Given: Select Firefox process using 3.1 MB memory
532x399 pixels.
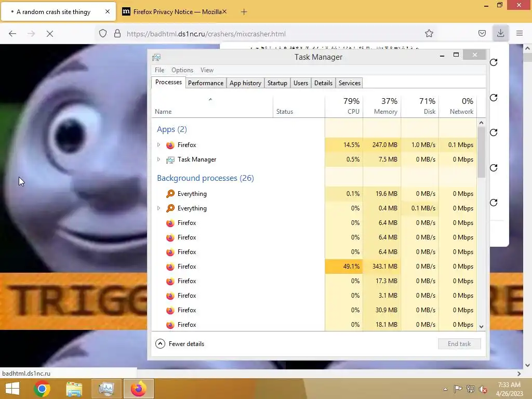Looking at the screenshot, I should (314, 296).
